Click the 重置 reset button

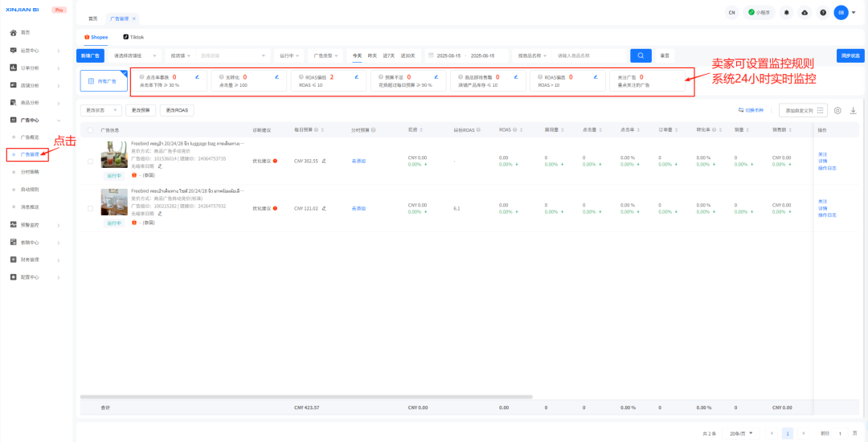(x=665, y=55)
